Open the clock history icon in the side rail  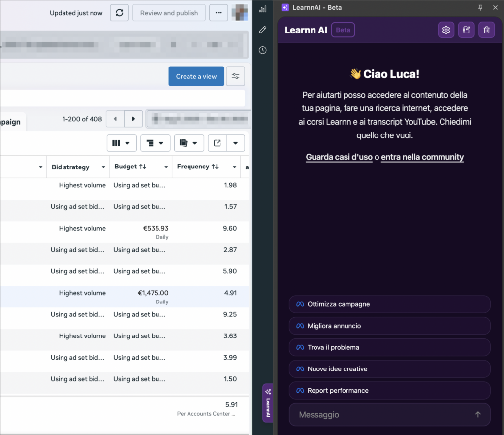pyautogui.click(x=263, y=50)
